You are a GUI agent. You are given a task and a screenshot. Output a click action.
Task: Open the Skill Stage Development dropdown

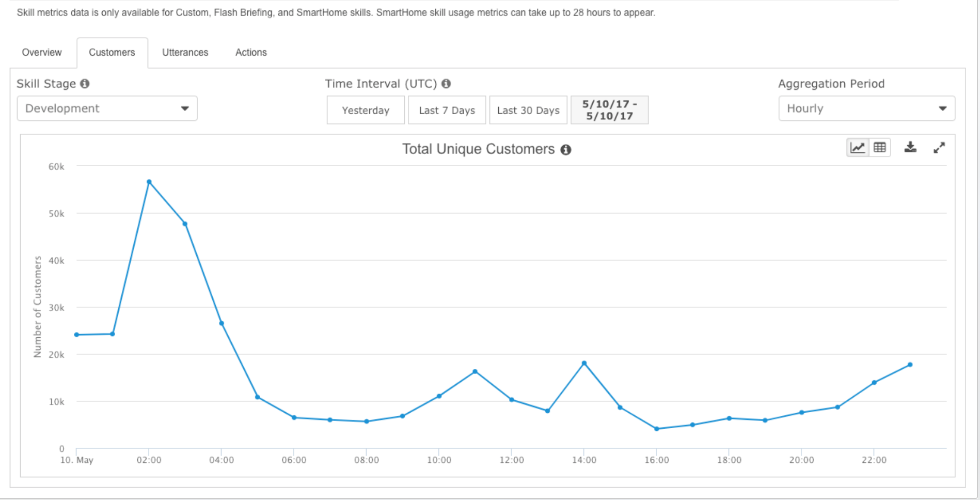tap(107, 108)
